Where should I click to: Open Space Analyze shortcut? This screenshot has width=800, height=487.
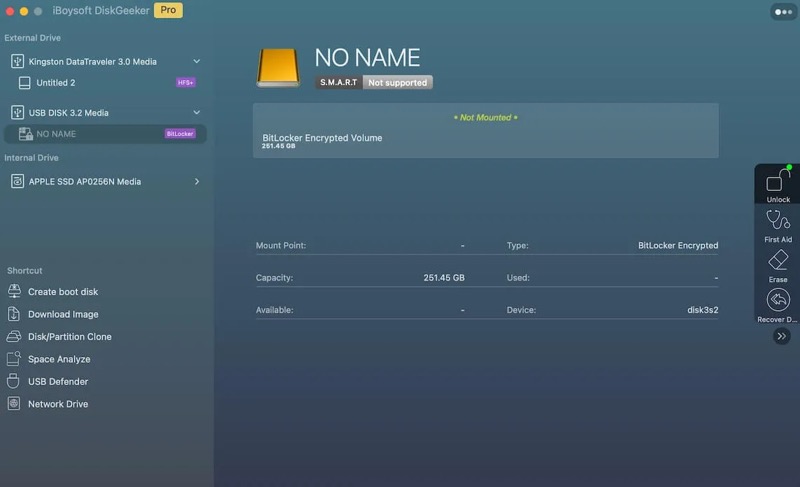click(59, 359)
